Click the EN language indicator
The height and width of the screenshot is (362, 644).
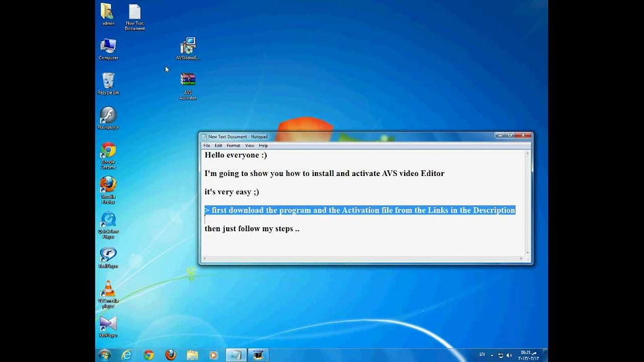(482, 355)
